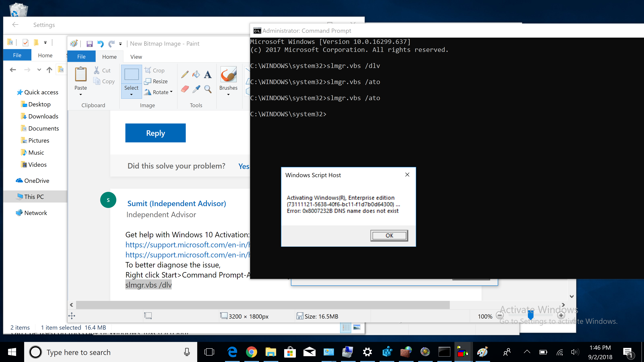
Task: Click OK in Windows Script Host dialog
Action: (389, 235)
